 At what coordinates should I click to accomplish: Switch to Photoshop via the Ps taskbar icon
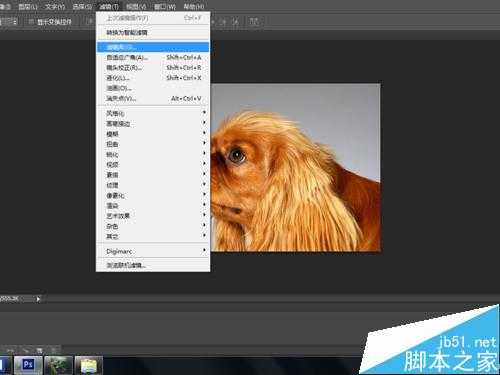click(x=28, y=365)
